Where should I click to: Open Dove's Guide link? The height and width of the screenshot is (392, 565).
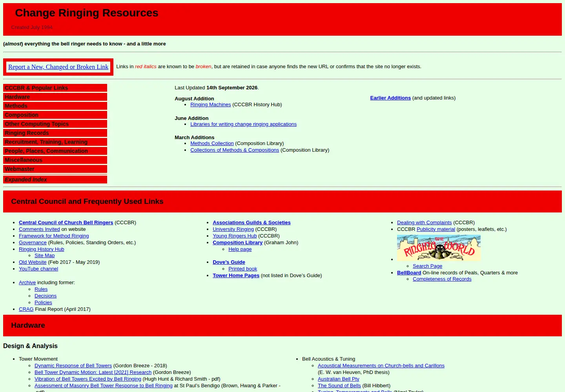(x=229, y=262)
